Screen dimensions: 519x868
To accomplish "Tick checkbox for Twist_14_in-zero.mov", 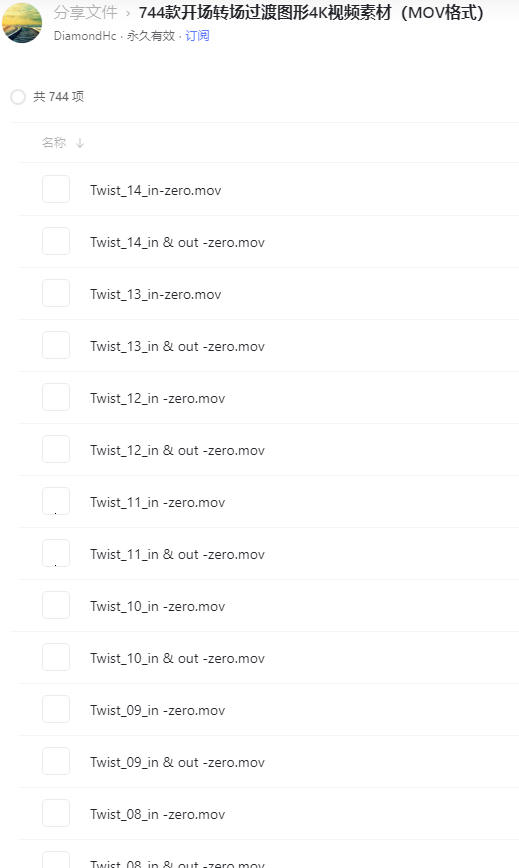I will click(x=56, y=189).
